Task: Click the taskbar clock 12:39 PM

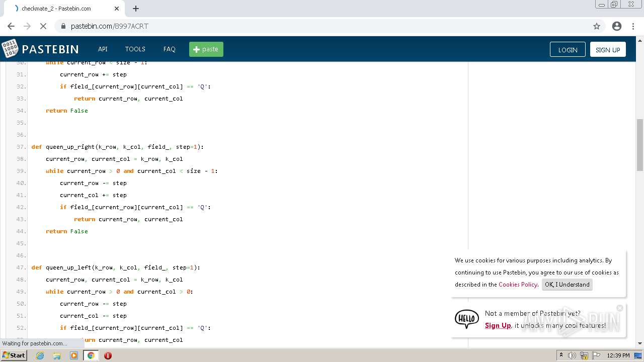Action: pos(618,355)
